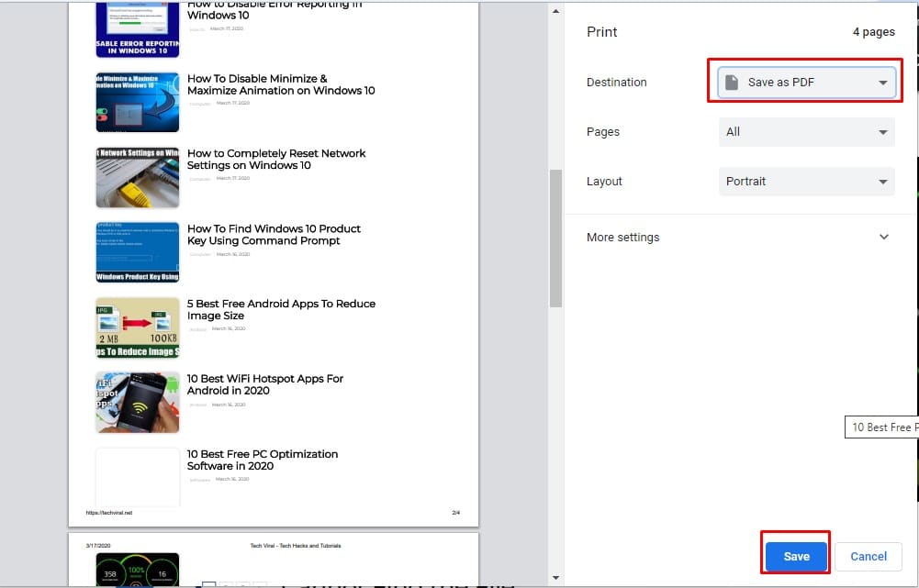The width and height of the screenshot is (919, 588).
Task: Open the Pages dropdown set to All
Action: [806, 132]
